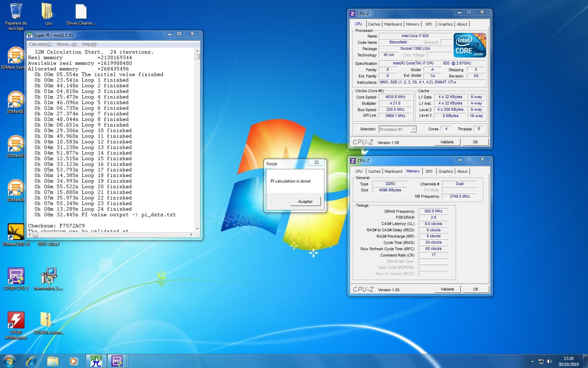Open the Driver.Cleaner file icon

pos(81,14)
